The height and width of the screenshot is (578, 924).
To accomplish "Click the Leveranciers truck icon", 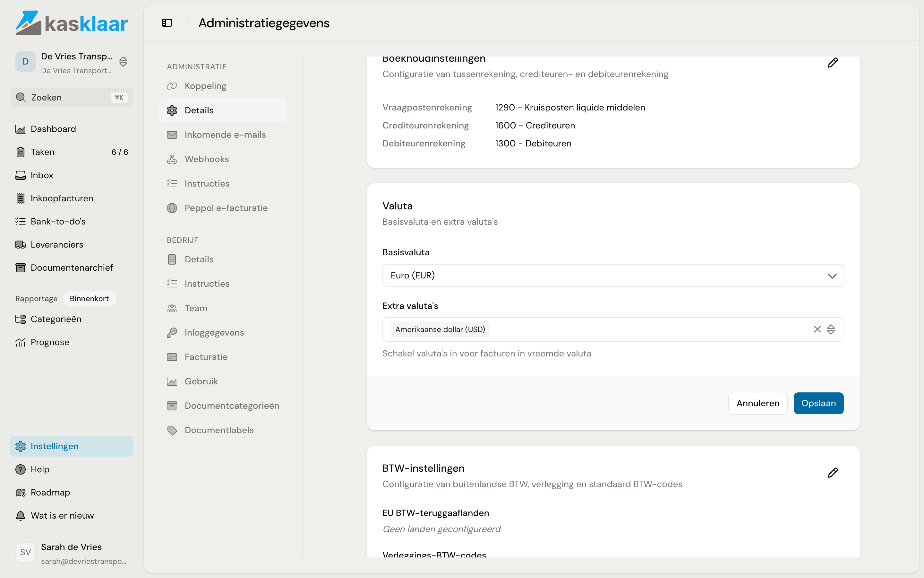I will click(20, 245).
